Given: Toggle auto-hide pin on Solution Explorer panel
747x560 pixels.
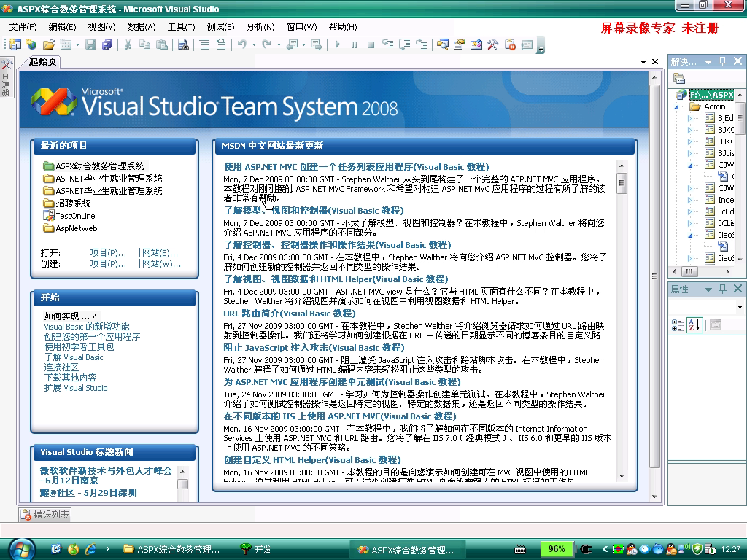Looking at the screenshot, I should point(723,61).
